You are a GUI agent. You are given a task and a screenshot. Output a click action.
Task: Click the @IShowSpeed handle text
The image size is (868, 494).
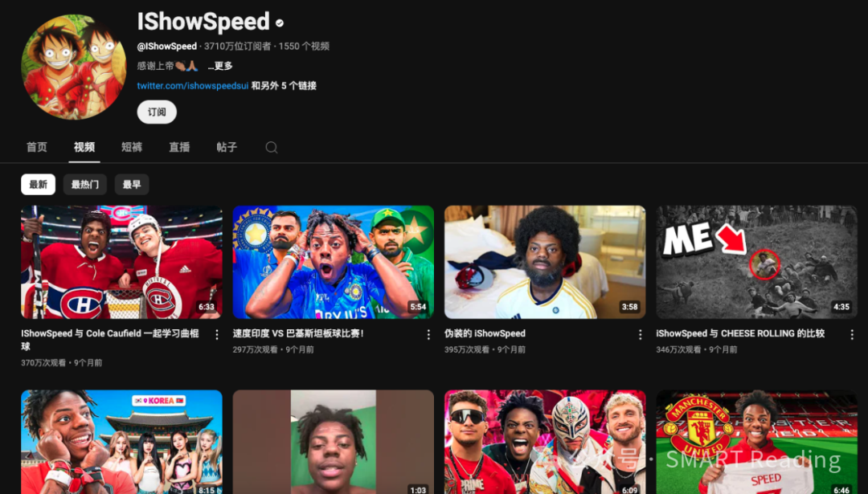click(166, 47)
